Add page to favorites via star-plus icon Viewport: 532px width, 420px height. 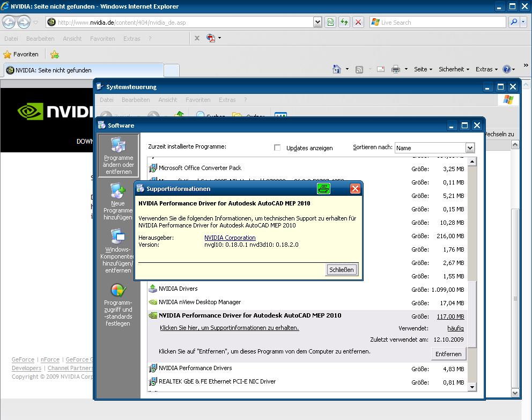click(x=55, y=54)
